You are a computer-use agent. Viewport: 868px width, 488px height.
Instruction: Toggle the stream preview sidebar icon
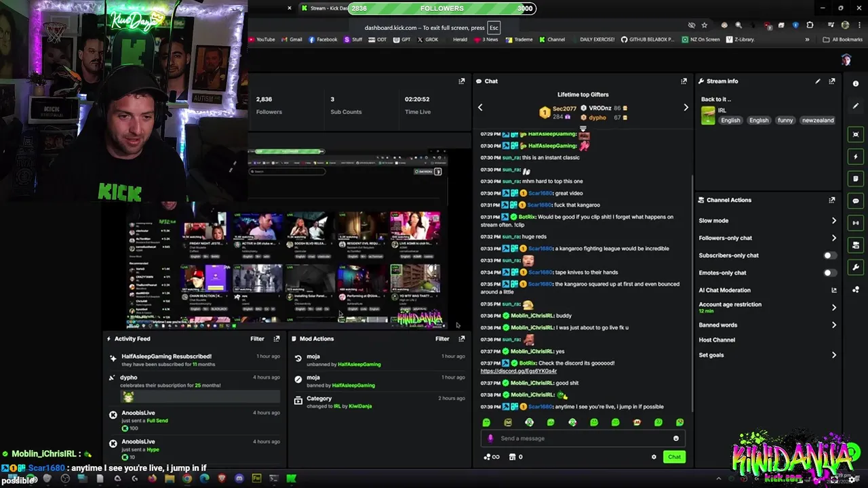tap(856, 134)
